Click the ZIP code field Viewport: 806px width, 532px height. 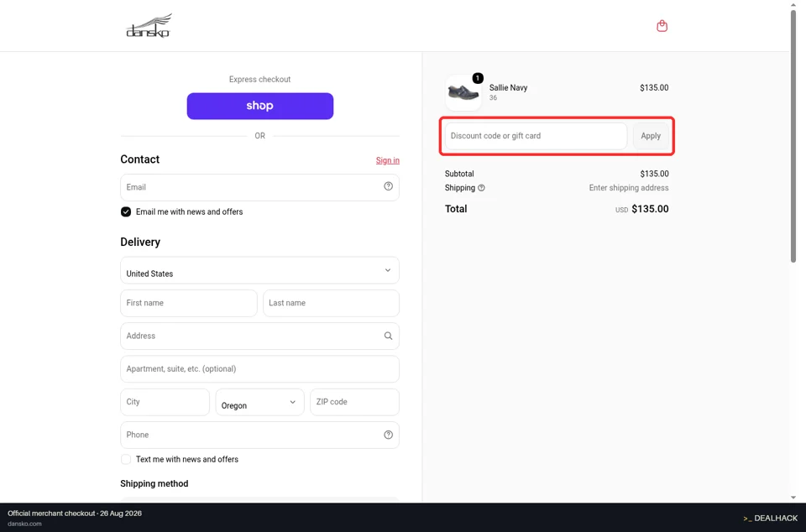pyautogui.click(x=354, y=402)
